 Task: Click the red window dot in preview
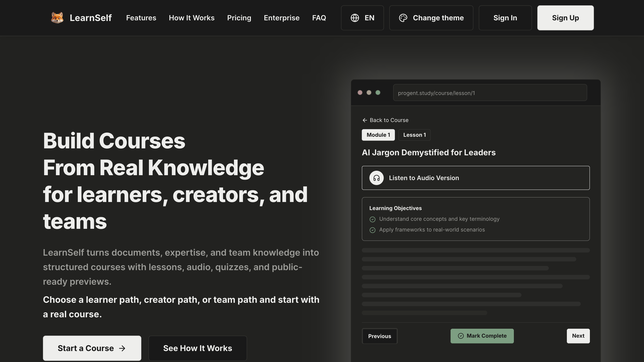[x=360, y=93]
